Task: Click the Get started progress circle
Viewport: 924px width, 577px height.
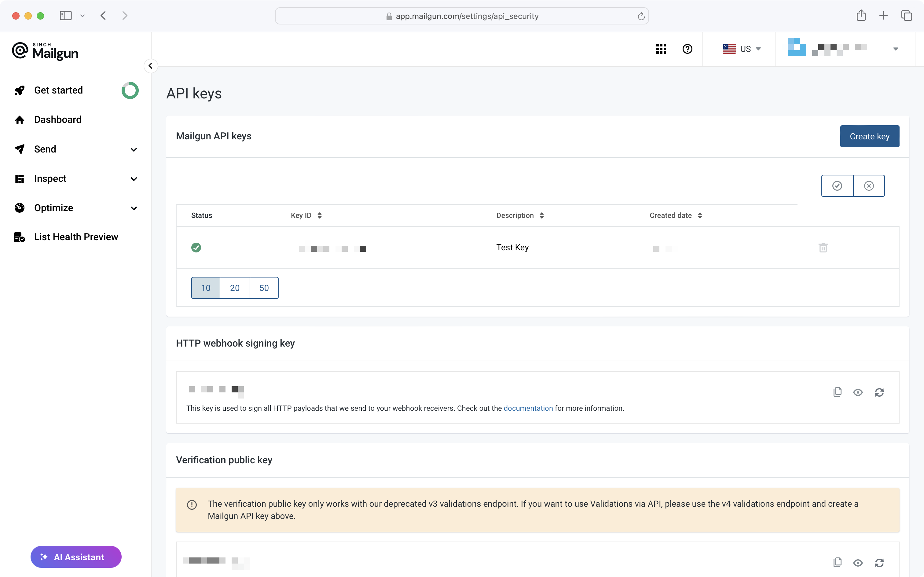Action: click(x=130, y=90)
